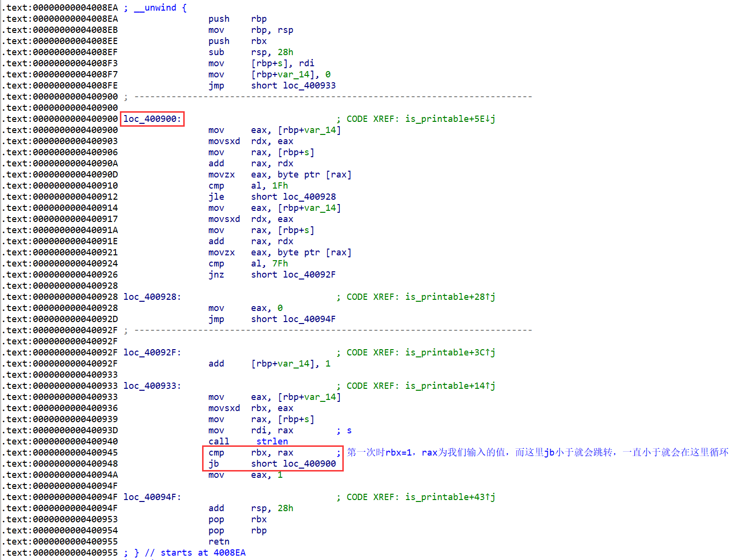Select the loc_40092F label
732x560 pixels.
coord(152,353)
